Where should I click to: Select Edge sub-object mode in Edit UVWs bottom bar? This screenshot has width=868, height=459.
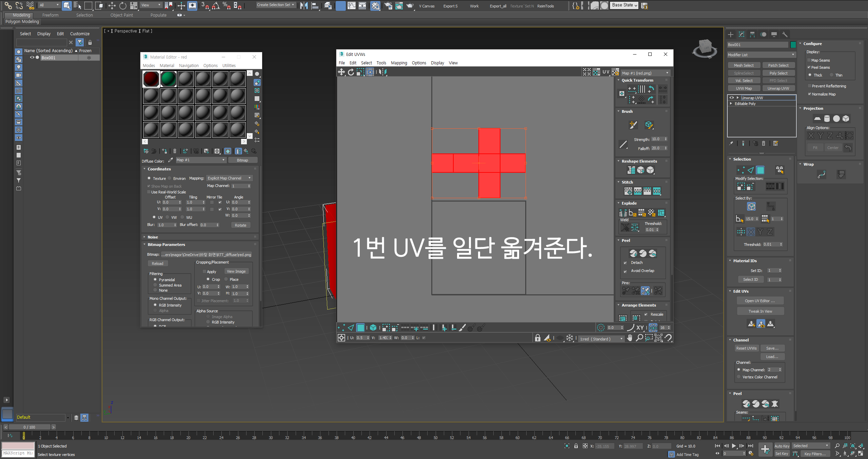click(351, 328)
